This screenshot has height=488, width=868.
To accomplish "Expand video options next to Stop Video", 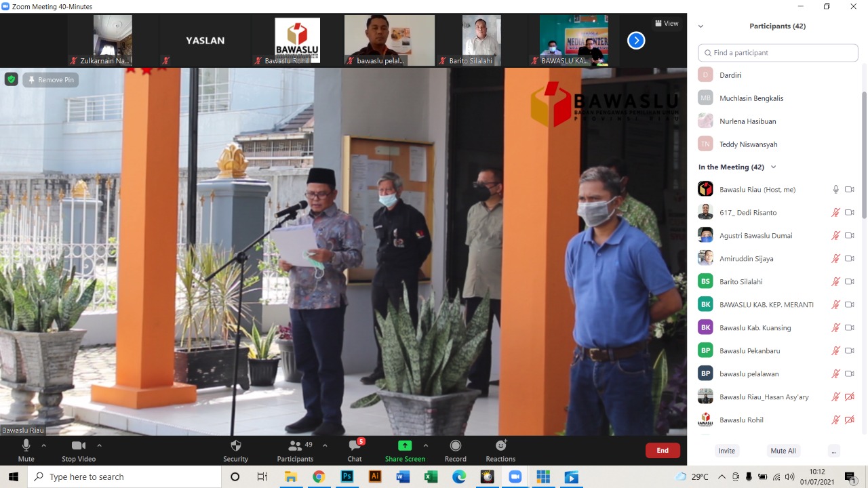I will [x=100, y=445].
